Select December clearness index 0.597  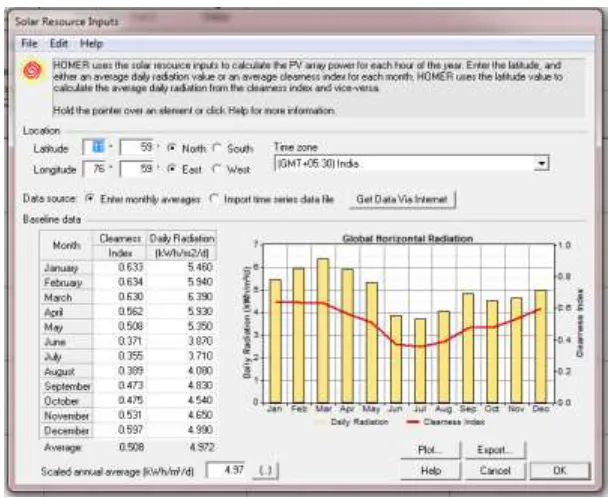click(x=119, y=430)
